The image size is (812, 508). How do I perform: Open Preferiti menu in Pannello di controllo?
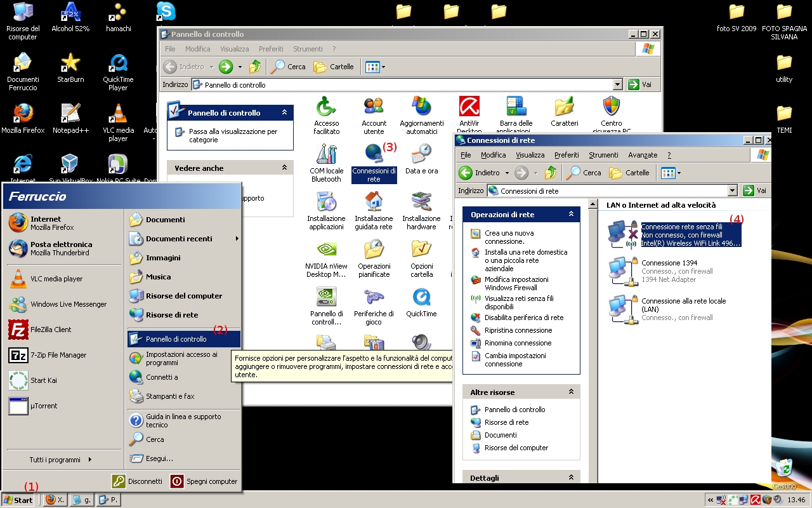pyautogui.click(x=271, y=49)
